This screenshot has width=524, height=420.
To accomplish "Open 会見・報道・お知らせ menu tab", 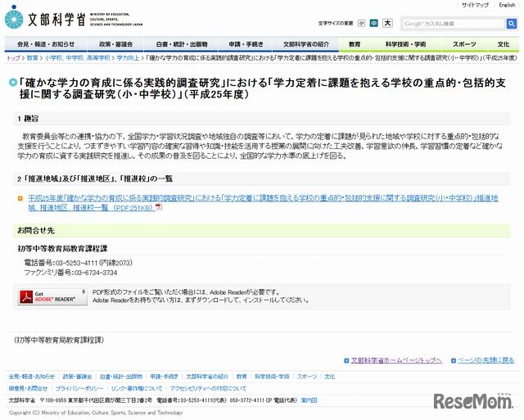I will (x=46, y=44).
